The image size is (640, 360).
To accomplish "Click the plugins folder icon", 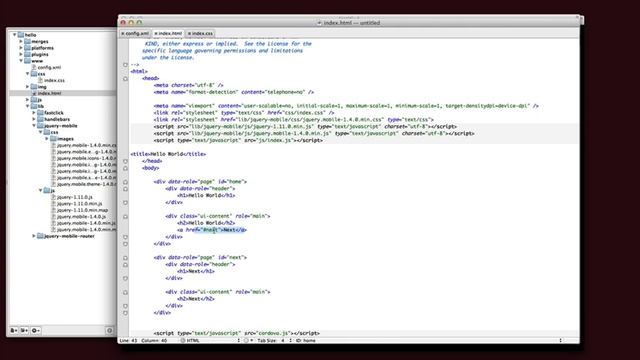I will [x=27, y=54].
